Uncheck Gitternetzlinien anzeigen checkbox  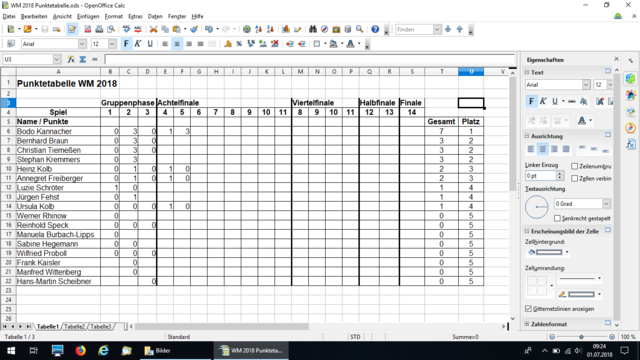click(529, 309)
